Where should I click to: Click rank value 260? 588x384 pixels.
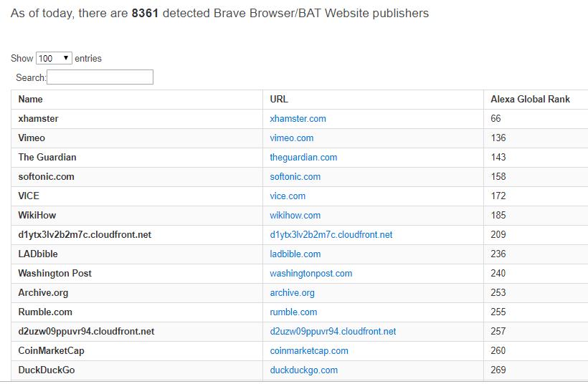[x=498, y=351]
